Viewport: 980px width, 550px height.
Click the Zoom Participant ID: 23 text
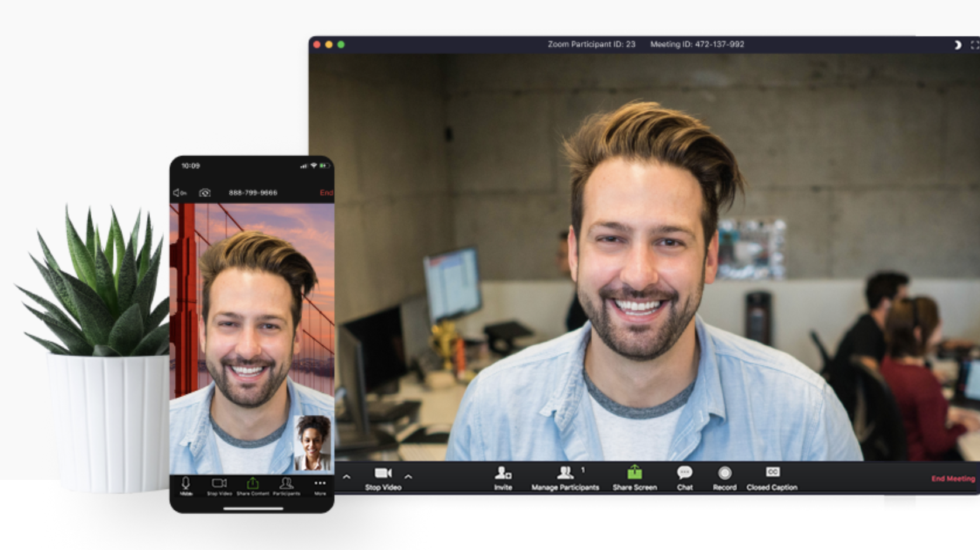(591, 44)
